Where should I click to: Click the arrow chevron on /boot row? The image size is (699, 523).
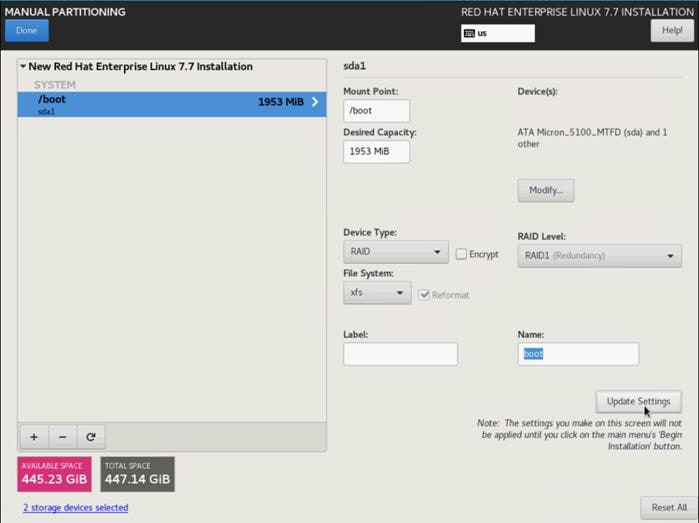[315, 102]
